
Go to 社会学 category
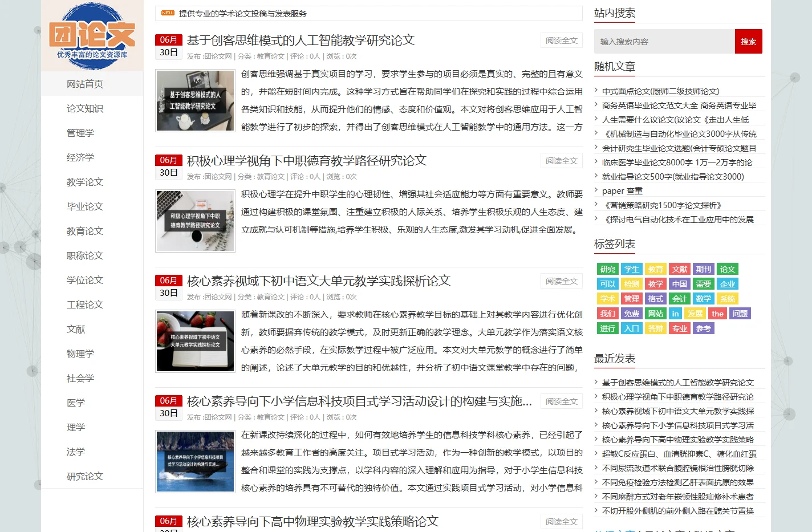point(80,378)
